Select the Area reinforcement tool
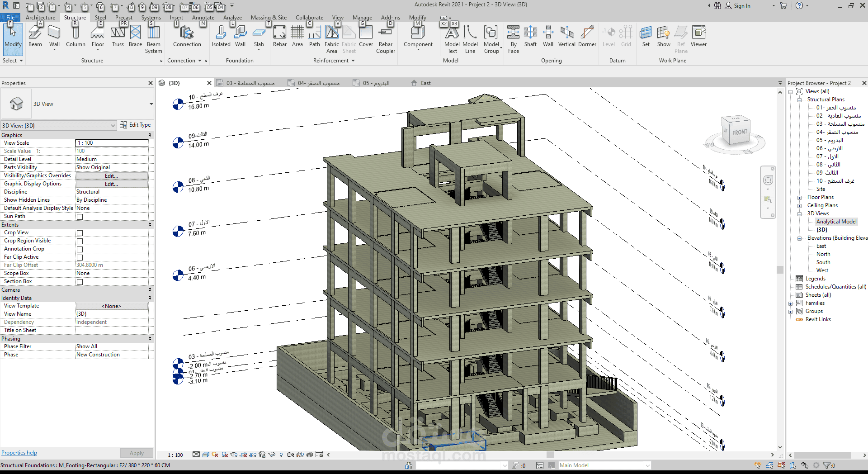Viewport: 868px width, 474px height. click(297, 36)
